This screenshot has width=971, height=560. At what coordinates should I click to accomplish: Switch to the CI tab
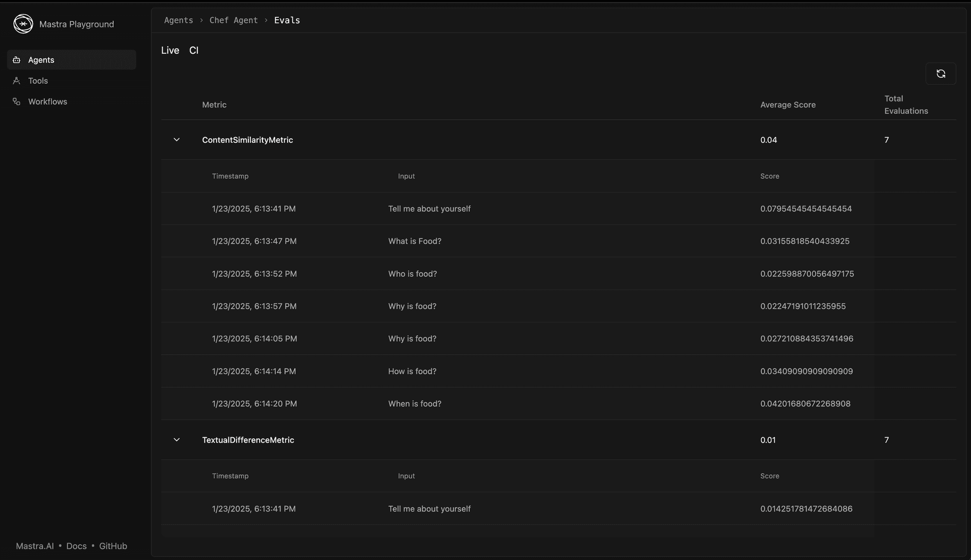tap(194, 51)
